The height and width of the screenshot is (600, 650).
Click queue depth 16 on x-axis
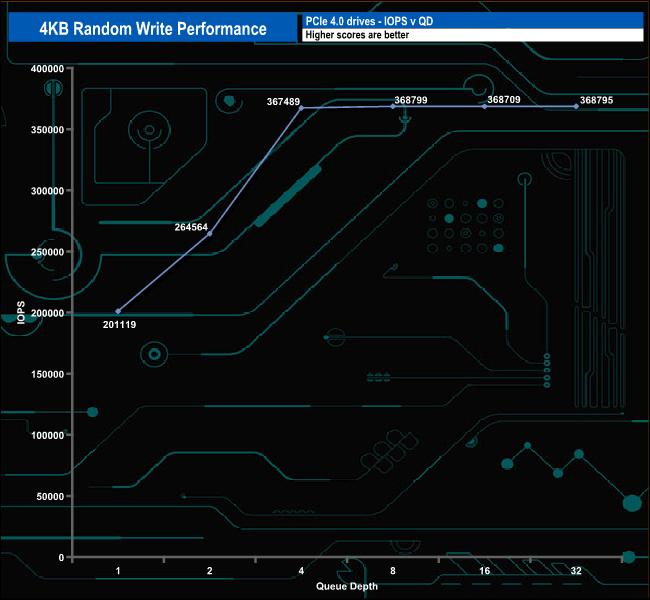485,571
